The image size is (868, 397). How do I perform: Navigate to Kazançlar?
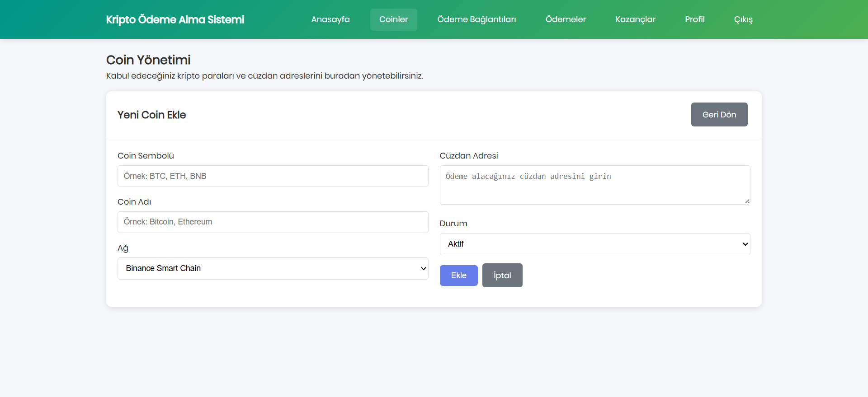(635, 19)
